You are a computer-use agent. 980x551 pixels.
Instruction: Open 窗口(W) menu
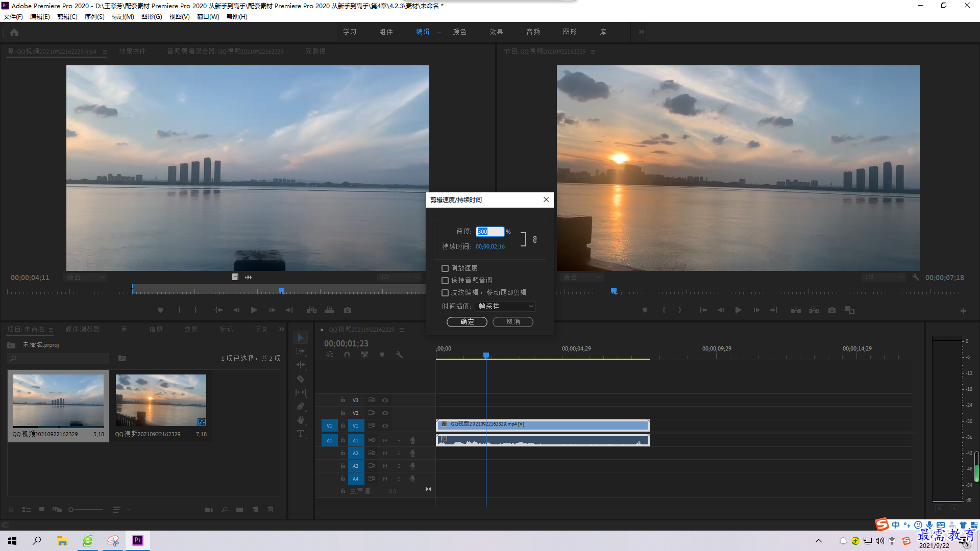[x=208, y=17]
